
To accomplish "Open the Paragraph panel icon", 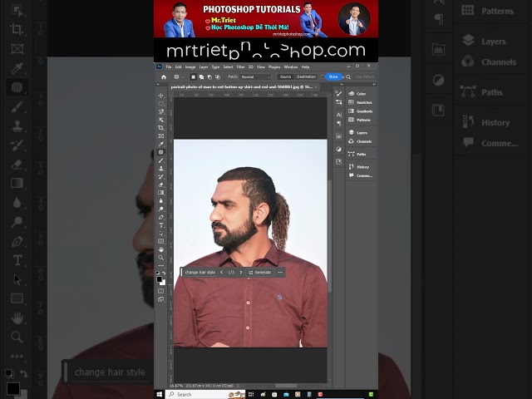I will pyautogui.click(x=338, y=124).
